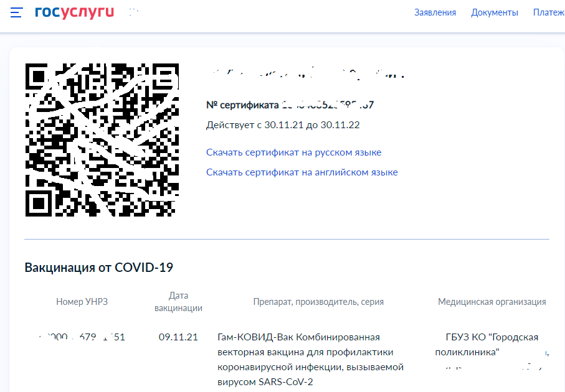Image resolution: width=565 pixels, height=392 pixels.
Task: Download the certificate in Russian
Action: coord(293,152)
